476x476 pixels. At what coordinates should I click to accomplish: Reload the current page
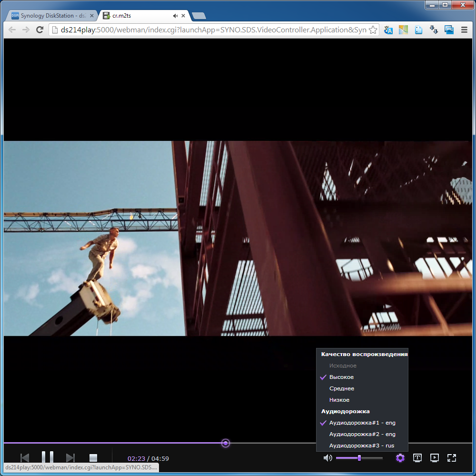click(40, 30)
